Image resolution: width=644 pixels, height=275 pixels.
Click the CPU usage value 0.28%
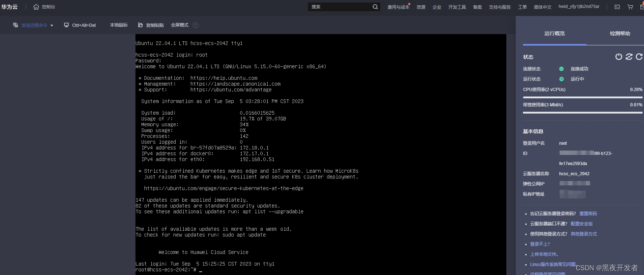pyautogui.click(x=636, y=90)
